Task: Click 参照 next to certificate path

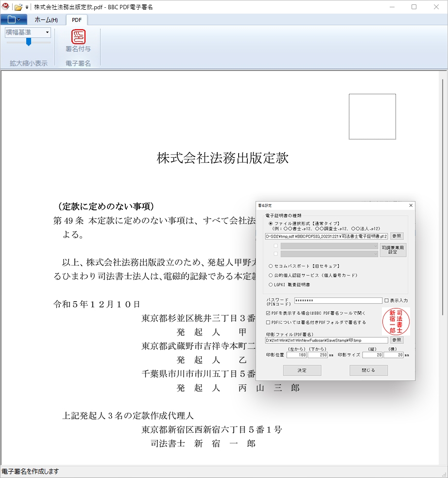Action: 396,236
